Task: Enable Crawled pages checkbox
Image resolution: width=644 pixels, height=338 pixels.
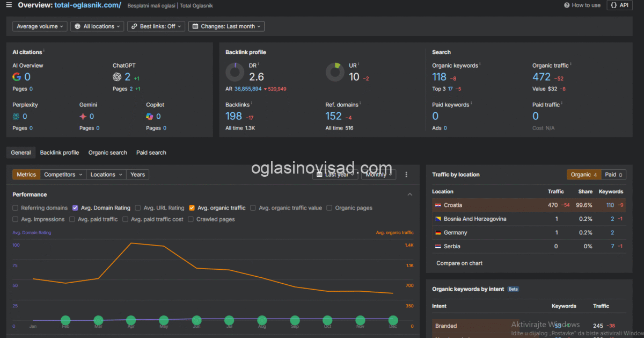Action: pos(191,219)
